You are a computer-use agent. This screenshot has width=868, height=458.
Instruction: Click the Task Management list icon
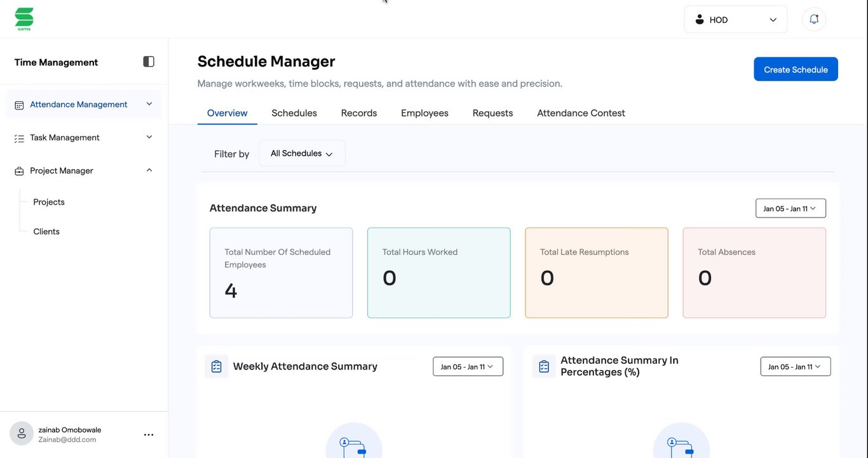(19, 138)
